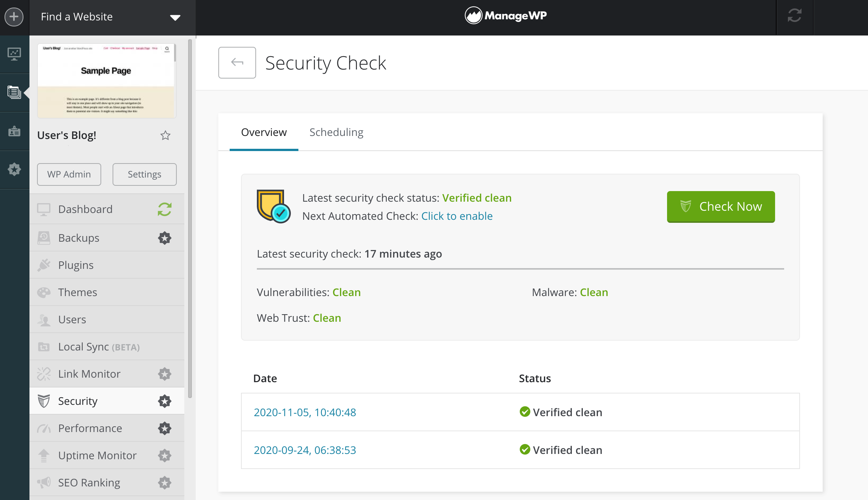Click the sidebar vertical scrollbar

pyautogui.click(x=190, y=219)
